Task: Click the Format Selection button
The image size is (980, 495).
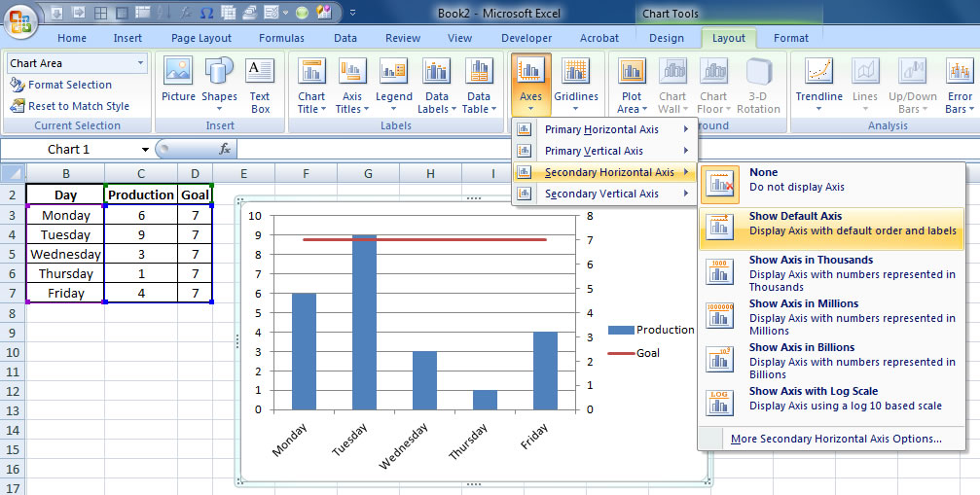Action: point(68,85)
